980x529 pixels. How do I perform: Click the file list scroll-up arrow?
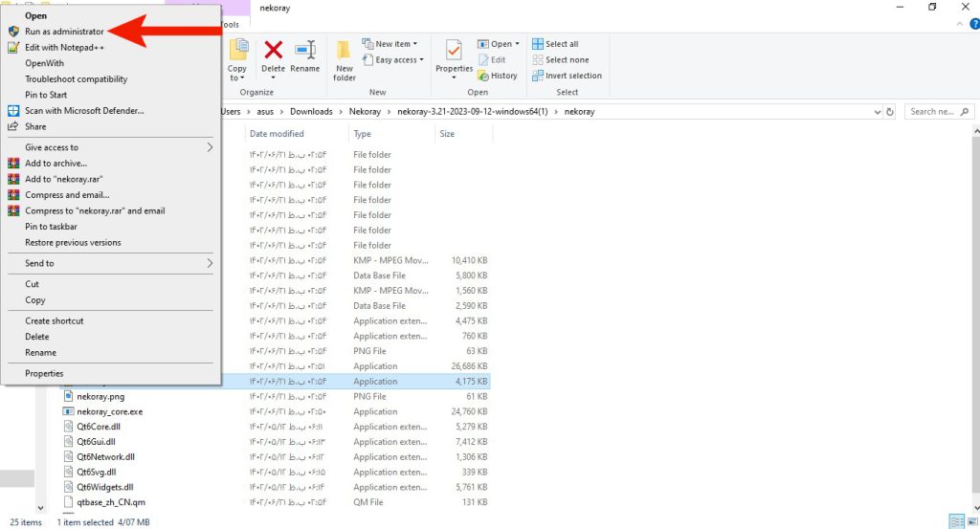point(975,131)
